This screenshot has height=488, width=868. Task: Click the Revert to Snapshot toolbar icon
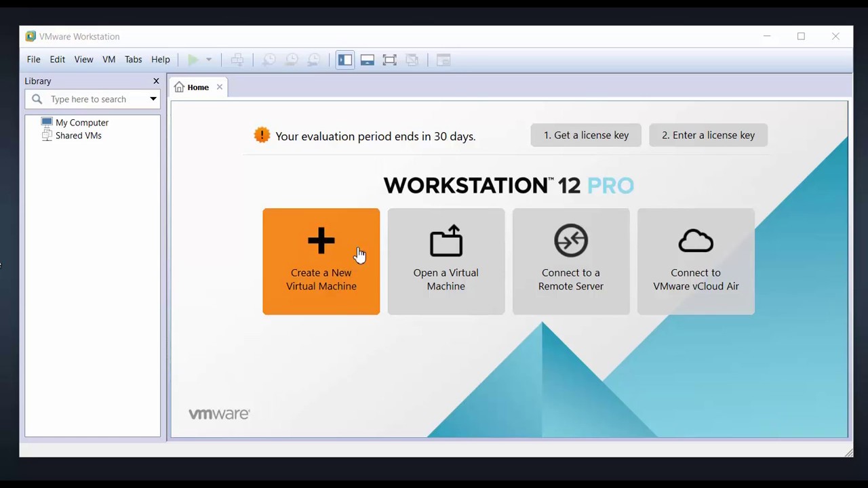coord(292,60)
